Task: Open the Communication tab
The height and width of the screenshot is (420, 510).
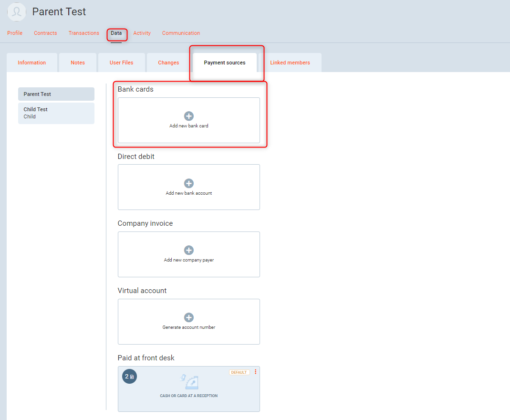Action: click(x=181, y=33)
